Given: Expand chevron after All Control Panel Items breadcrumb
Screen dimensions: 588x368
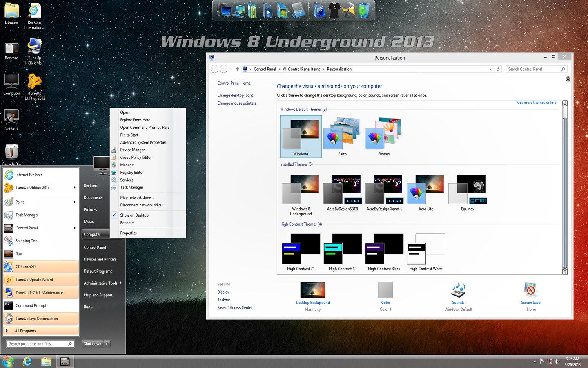Looking at the screenshot, I should tap(323, 69).
